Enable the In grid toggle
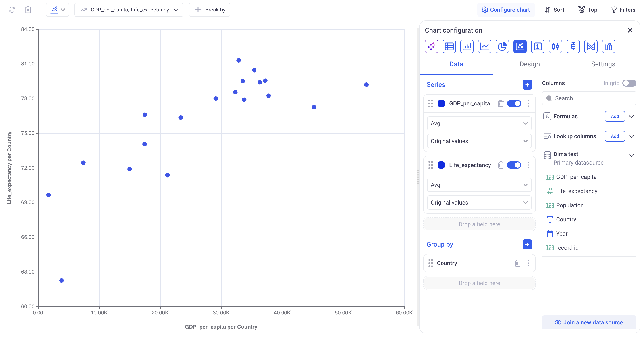 coord(629,83)
